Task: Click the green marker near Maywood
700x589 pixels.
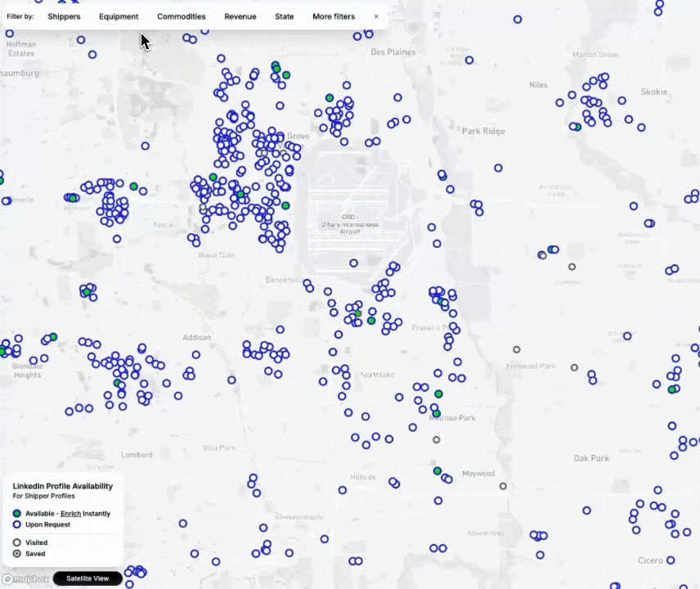Action: [x=437, y=471]
